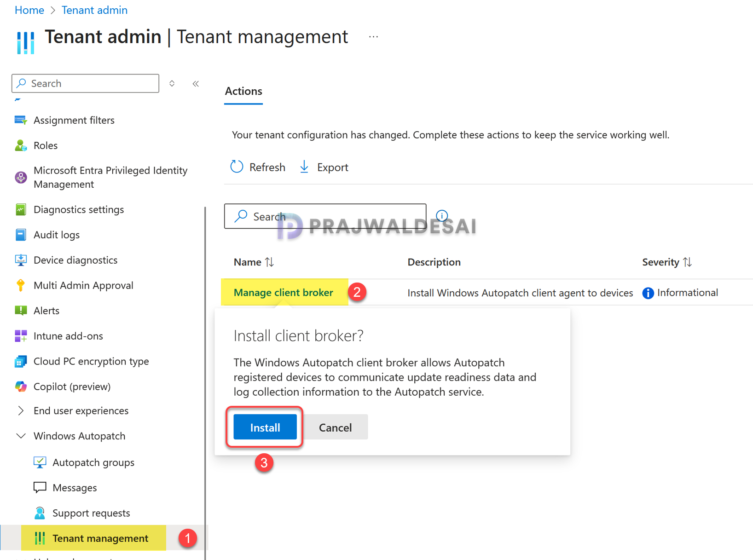Open Multi Admin Approval menu item
This screenshot has width=753, height=560.
click(x=83, y=285)
